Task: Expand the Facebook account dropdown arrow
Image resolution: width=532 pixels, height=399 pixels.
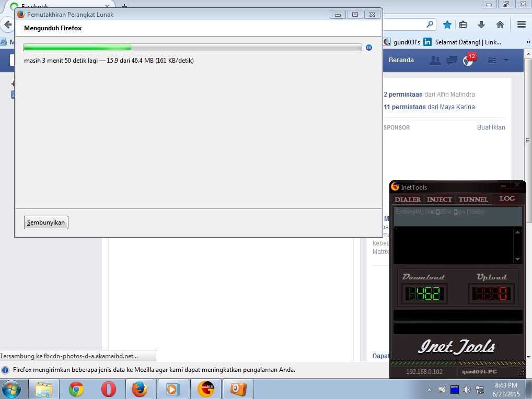Action: pos(506,61)
